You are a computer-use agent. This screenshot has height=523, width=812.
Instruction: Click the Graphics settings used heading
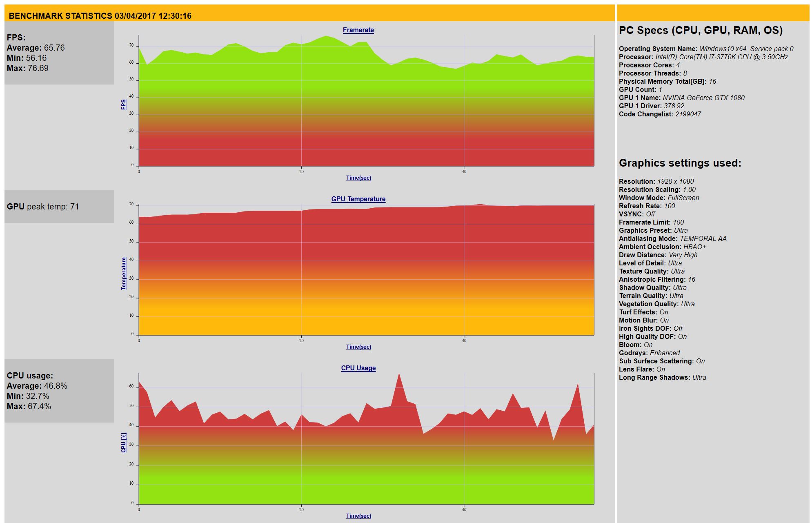680,163
